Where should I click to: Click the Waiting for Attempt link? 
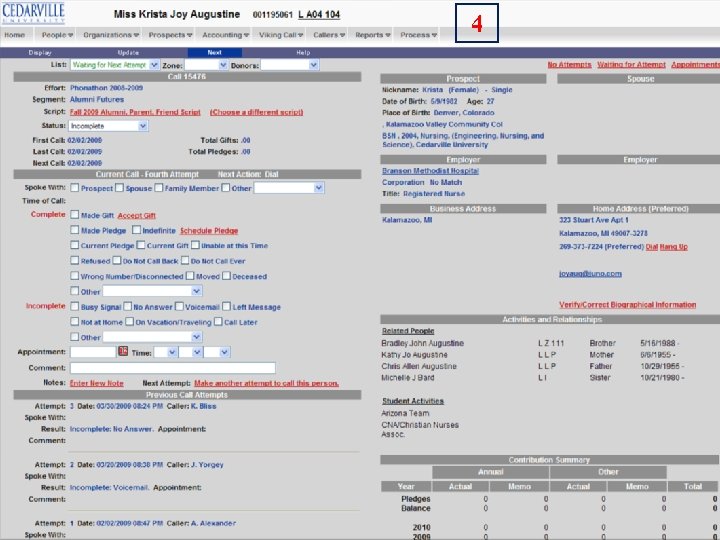click(631, 65)
